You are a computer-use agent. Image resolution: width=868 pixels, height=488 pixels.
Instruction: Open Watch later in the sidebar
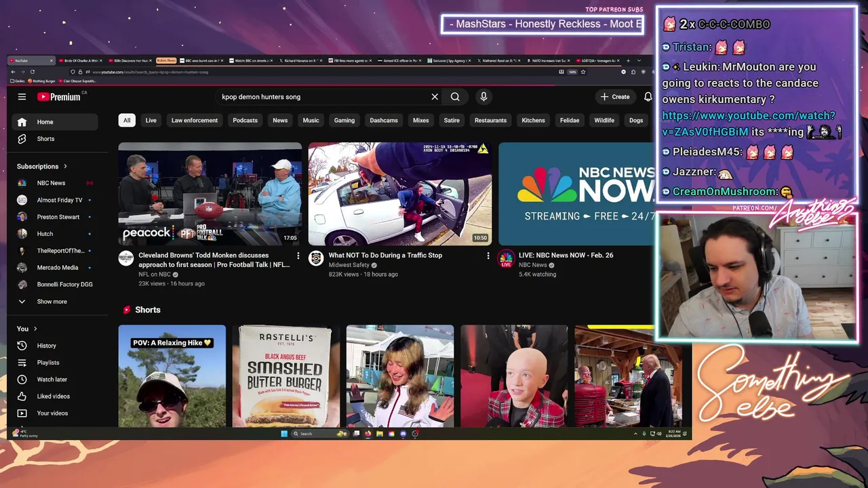coord(55,380)
